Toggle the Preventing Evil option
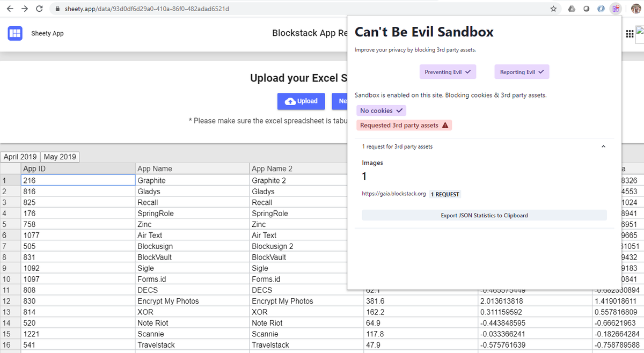 point(448,72)
